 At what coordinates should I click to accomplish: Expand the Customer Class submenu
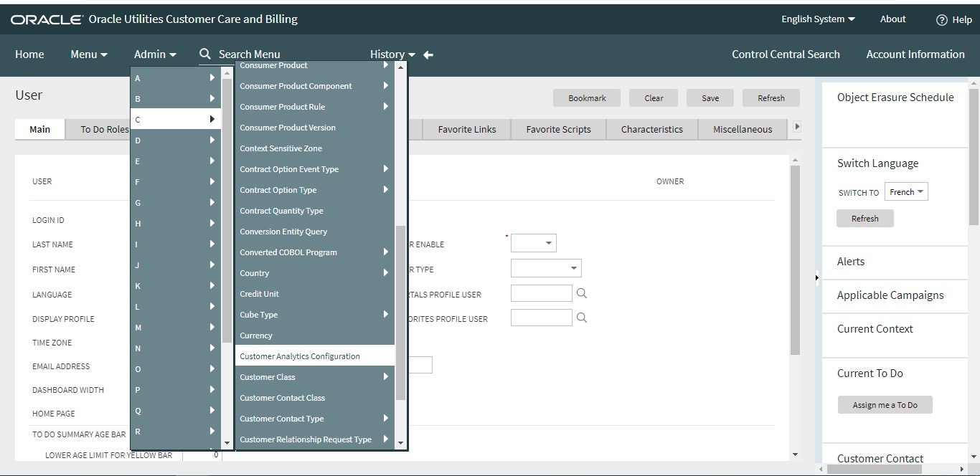click(386, 376)
